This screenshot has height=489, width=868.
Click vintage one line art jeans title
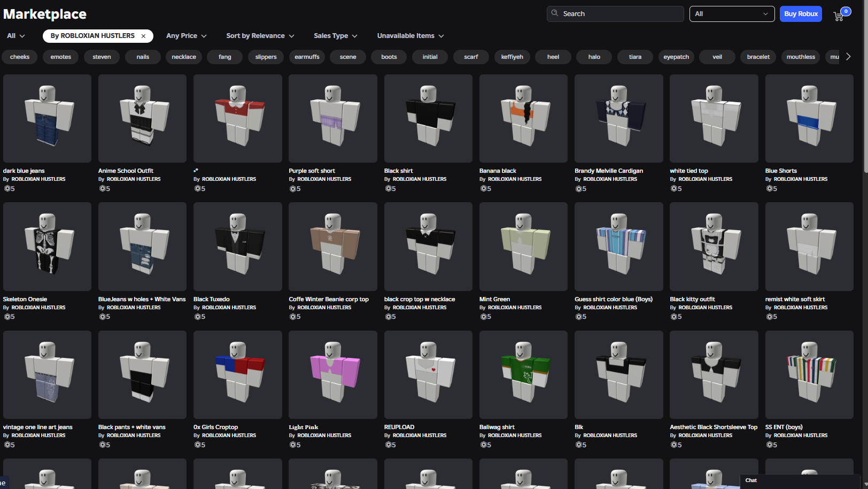pyautogui.click(x=37, y=427)
